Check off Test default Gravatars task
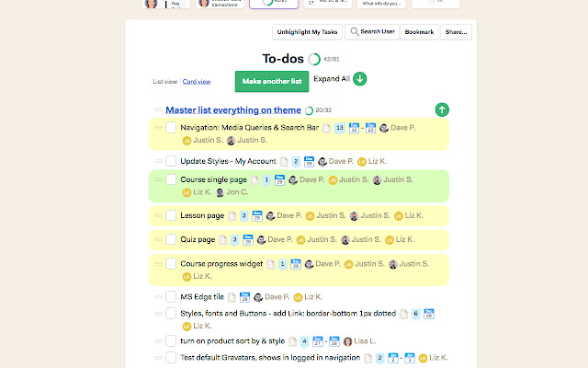This screenshot has width=588, height=368. (171, 357)
